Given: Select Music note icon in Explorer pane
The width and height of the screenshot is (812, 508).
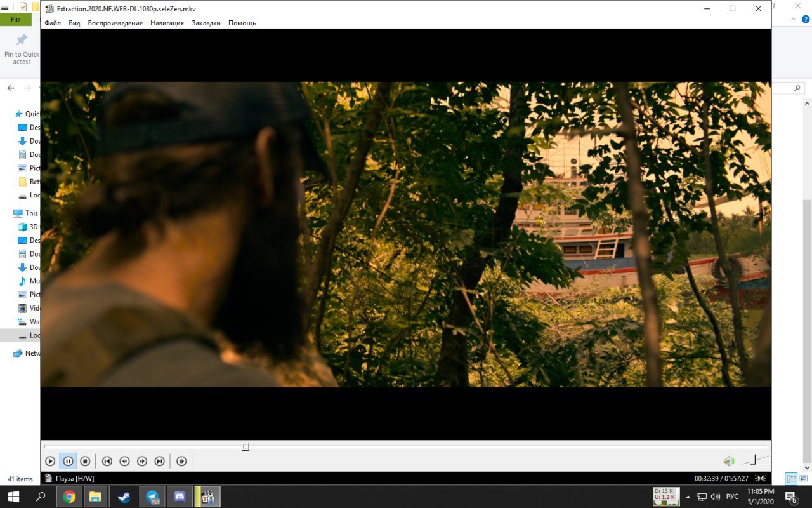Looking at the screenshot, I should 23,281.
